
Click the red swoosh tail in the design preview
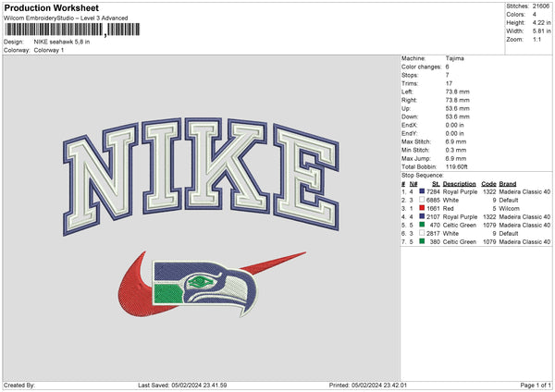pyautogui.click(x=275, y=263)
